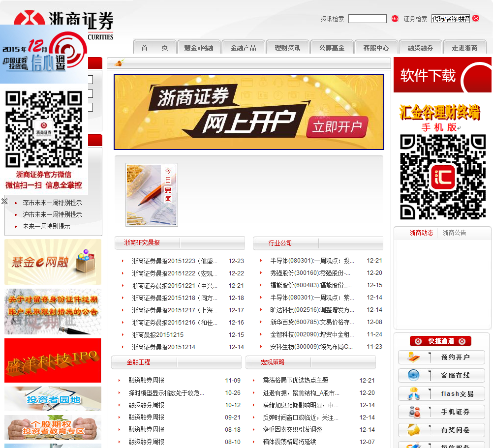Open the 客服中心 navigation tab
The image size is (493, 448).
click(x=376, y=48)
